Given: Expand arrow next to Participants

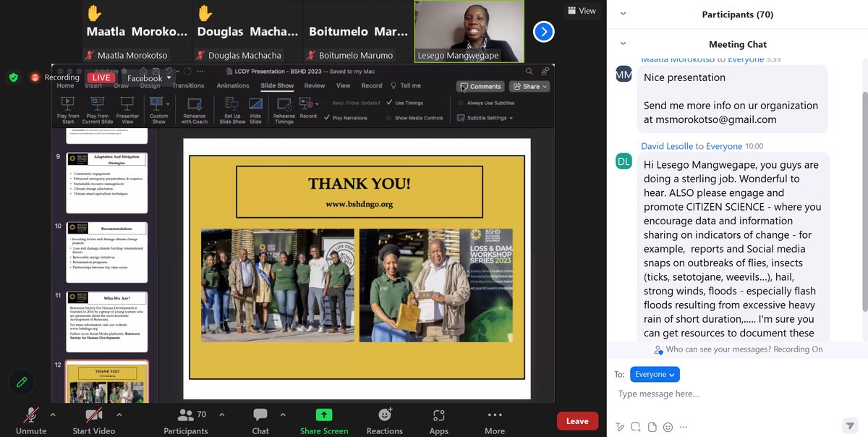Looking at the screenshot, I should pyautogui.click(x=221, y=415).
